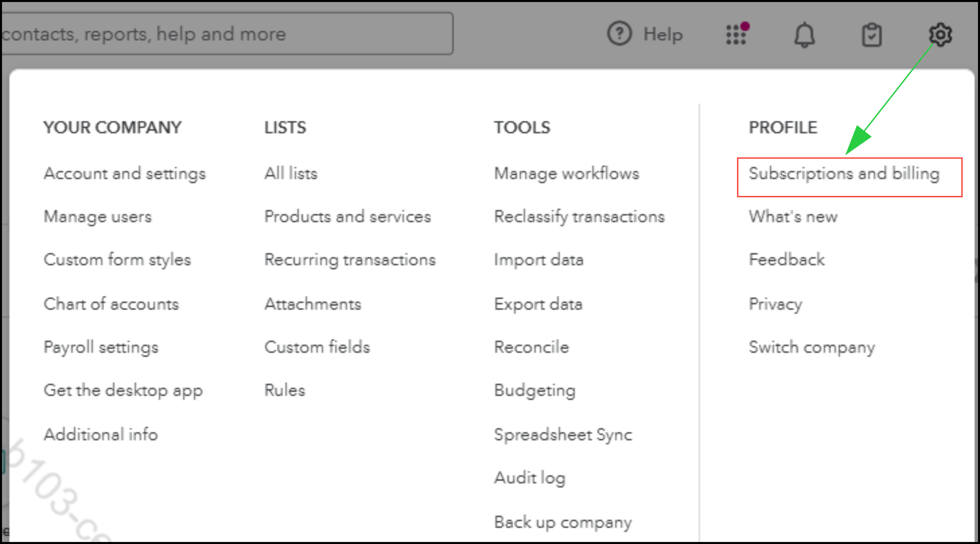Open the apps grid icon
980x544 pixels.
(x=736, y=34)
